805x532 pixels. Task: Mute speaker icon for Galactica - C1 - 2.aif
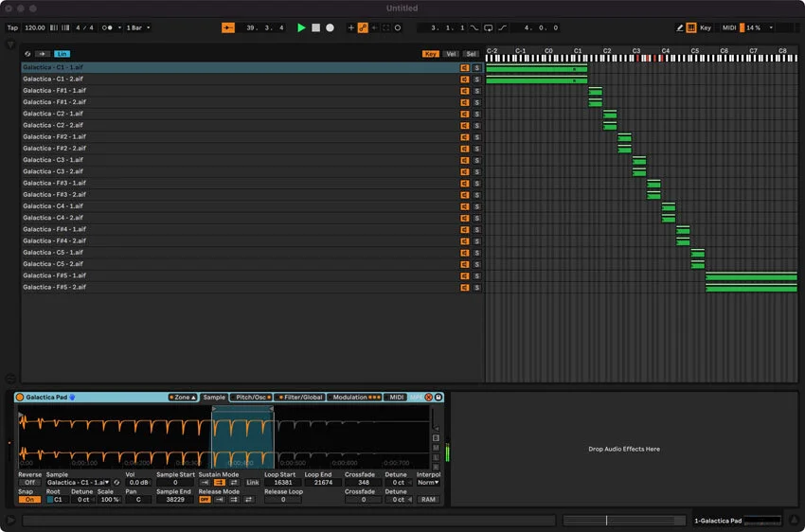tap(465, 80)
